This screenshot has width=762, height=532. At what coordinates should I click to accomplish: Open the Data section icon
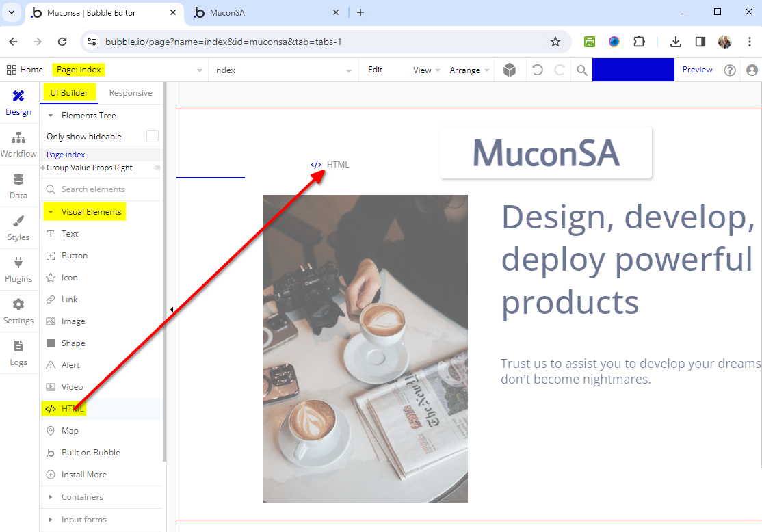[x=18, y=186]
